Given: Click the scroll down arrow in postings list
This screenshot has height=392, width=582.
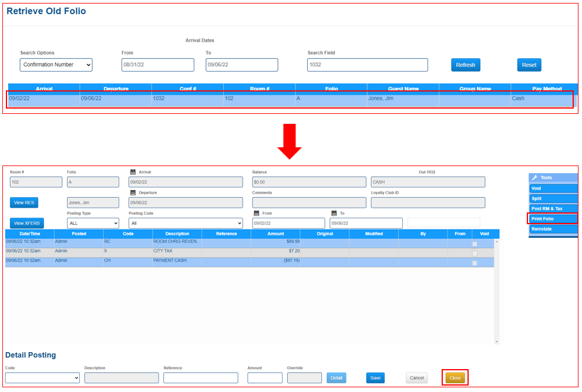Looking at the screenshot, I should coord(497,341).
